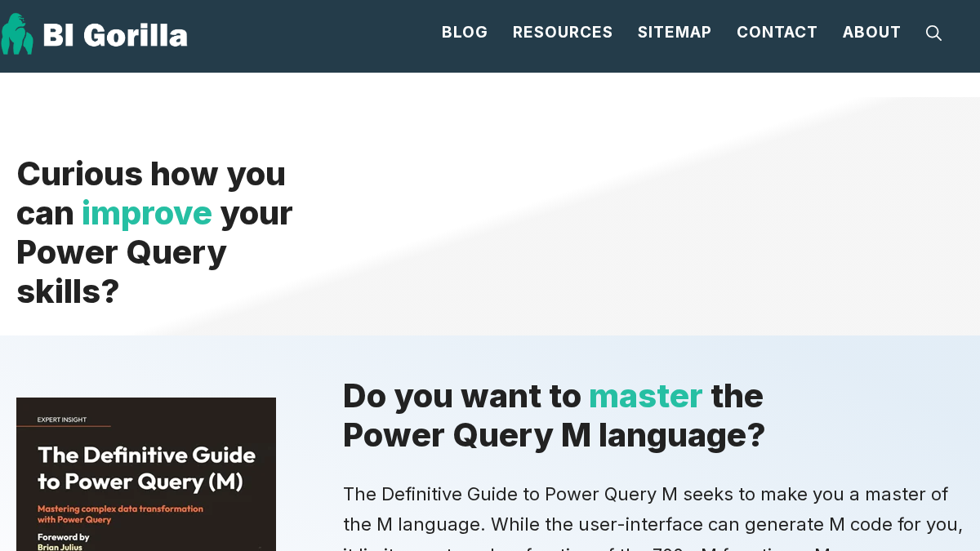
Task: Go to the SITEMAP page
Action: (x=675, y=32)
